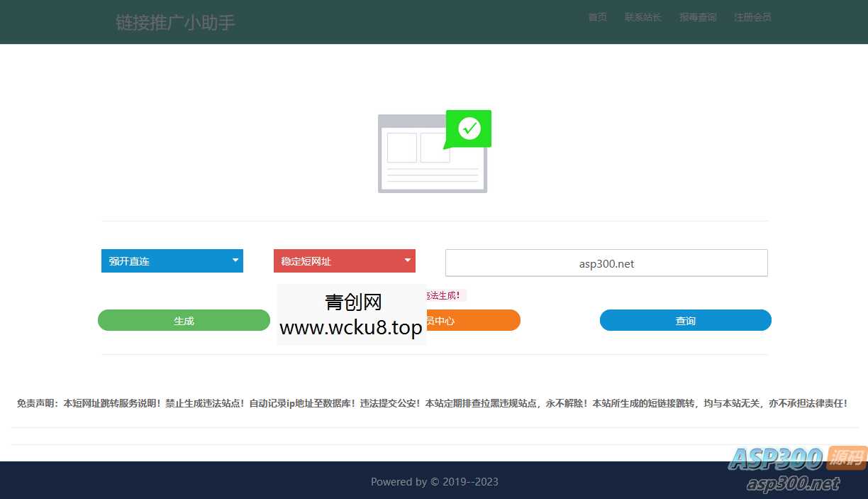The width and height of the screenshot is (868, 499).
Task: Click the blue 查询 query button
Action: (685, 320)
